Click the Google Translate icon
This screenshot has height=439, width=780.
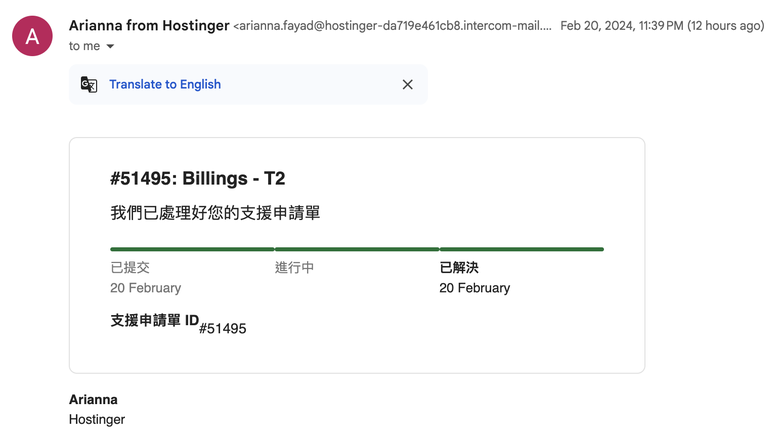pos(89,85)
